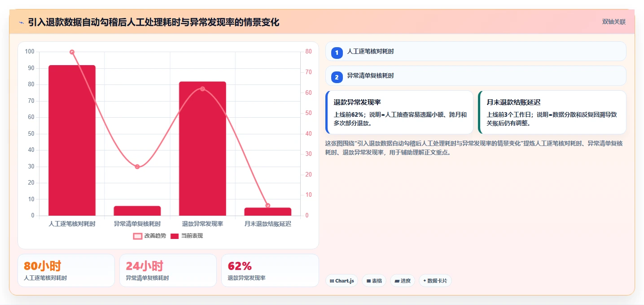Screen dimensions: 644x305
Task: Click the 退款异常发现率 bar in chart
Action: pos(202,149)
